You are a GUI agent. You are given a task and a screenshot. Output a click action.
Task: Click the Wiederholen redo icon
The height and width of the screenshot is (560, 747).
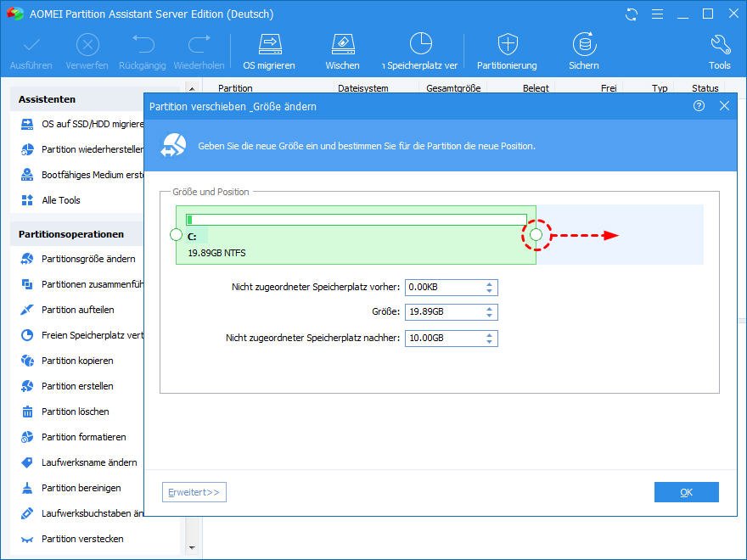(x=199, y=44)
